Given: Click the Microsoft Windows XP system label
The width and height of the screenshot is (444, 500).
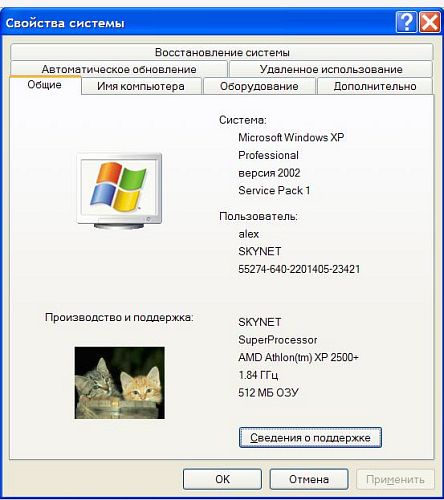Looking at the screenshot, I should 291,137.
